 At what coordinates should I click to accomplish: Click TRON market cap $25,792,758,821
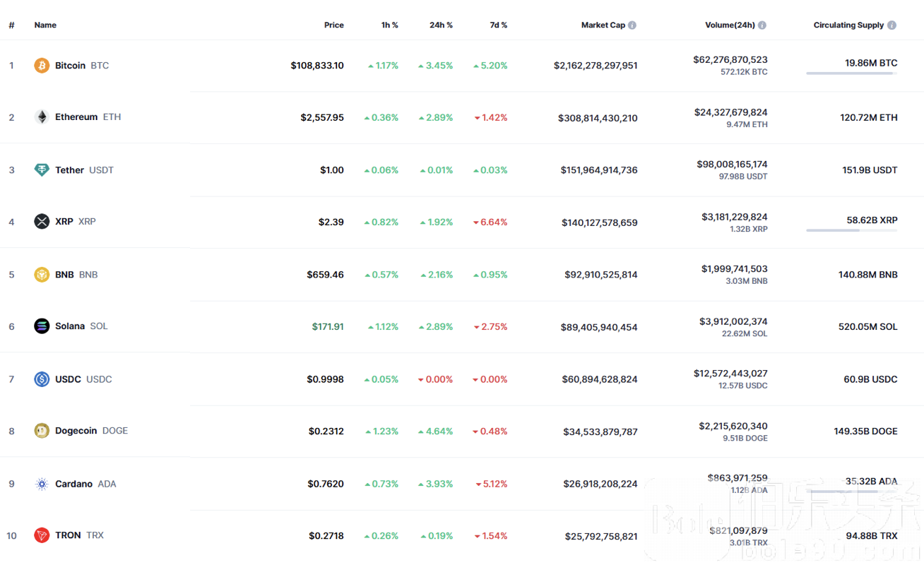[x=601, y=537]
